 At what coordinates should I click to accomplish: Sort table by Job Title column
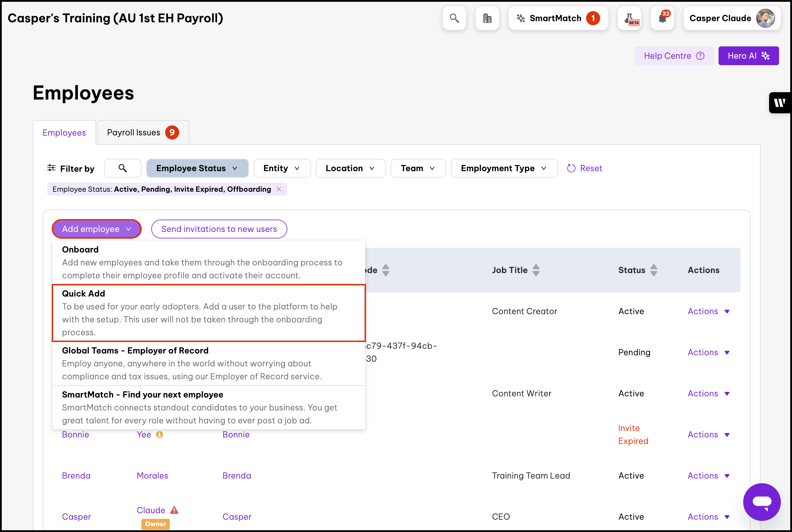coord(536,270)
